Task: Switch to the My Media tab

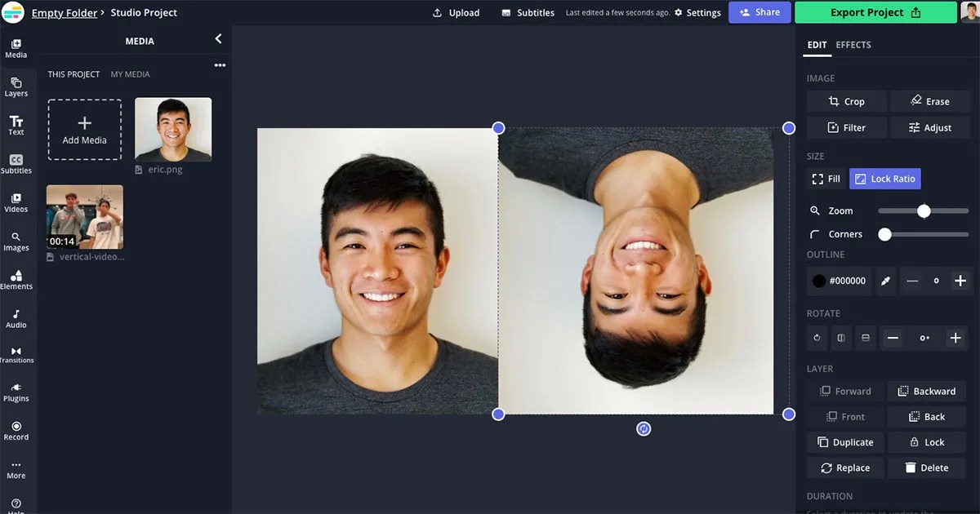Action: (130, 73)
